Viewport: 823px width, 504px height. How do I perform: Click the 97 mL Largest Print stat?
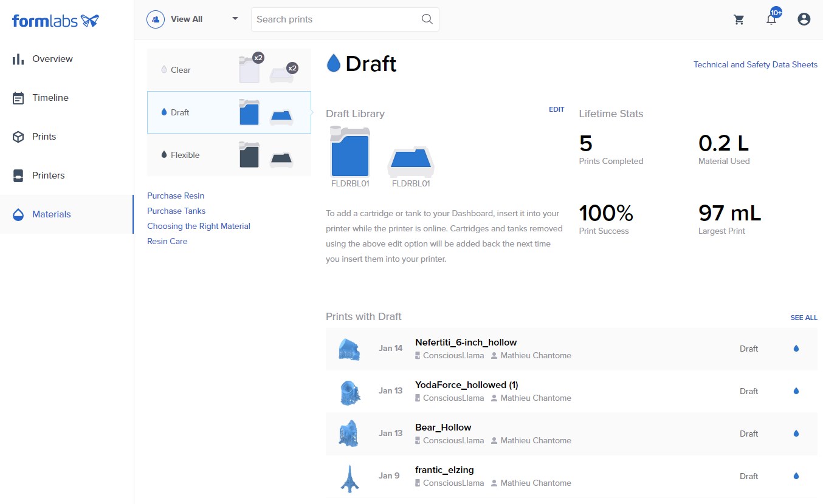730,219
